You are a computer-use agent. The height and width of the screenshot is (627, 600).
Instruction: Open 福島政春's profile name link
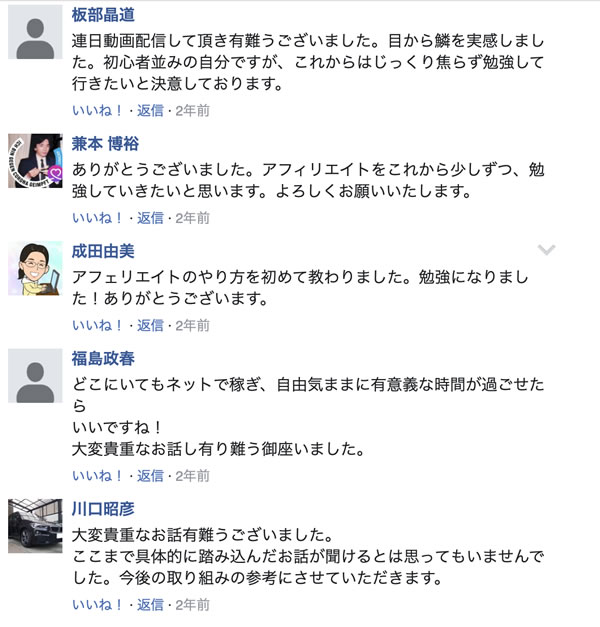(103, 359)
